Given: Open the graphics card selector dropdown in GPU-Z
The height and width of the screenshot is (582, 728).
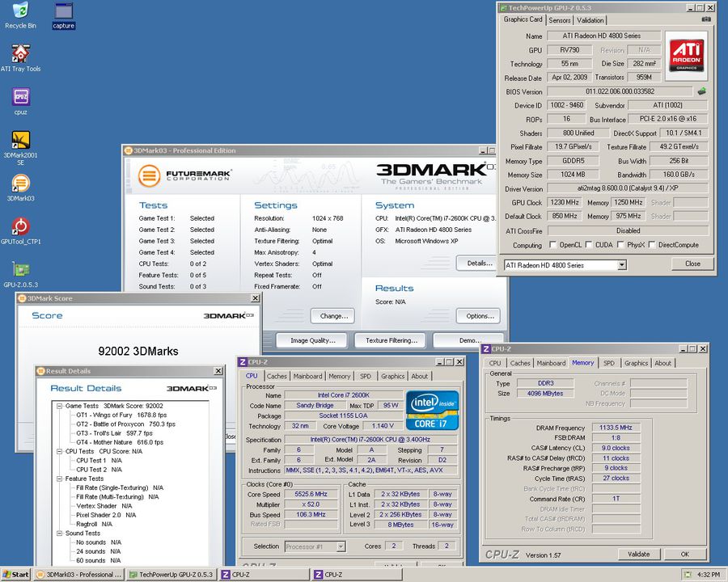Looking at the screenshot, I should click(622, 265).
